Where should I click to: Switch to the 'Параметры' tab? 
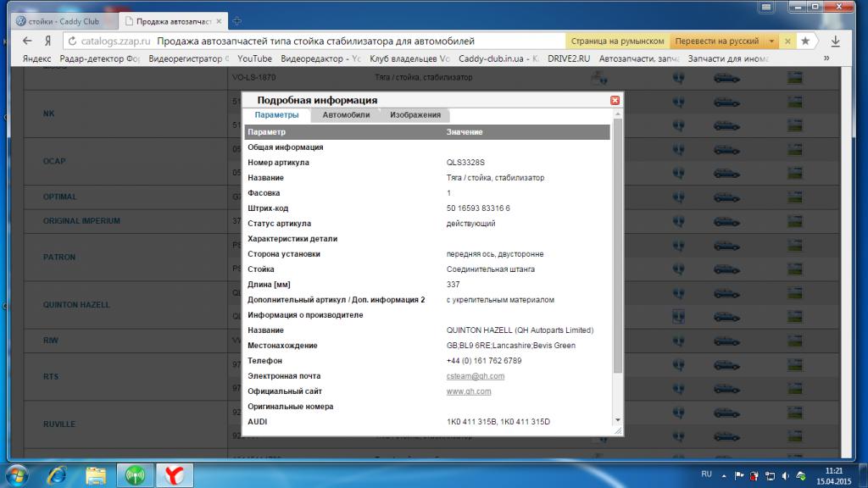point(276,114)
